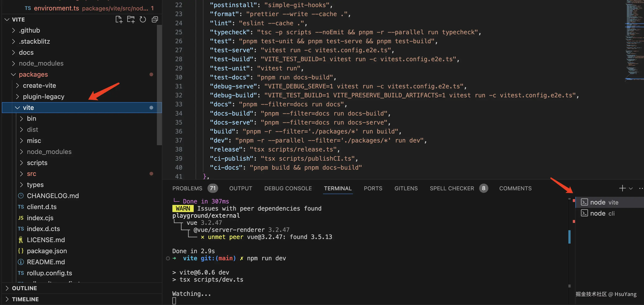
Task: Click the explorer vertical scrollbar
Action: point(159,85)
